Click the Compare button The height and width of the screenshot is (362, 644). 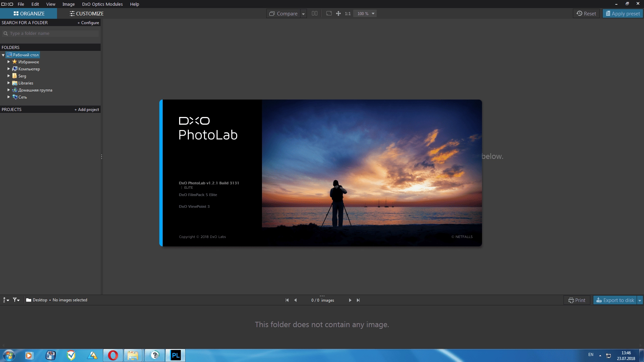(x=283, y=13)
